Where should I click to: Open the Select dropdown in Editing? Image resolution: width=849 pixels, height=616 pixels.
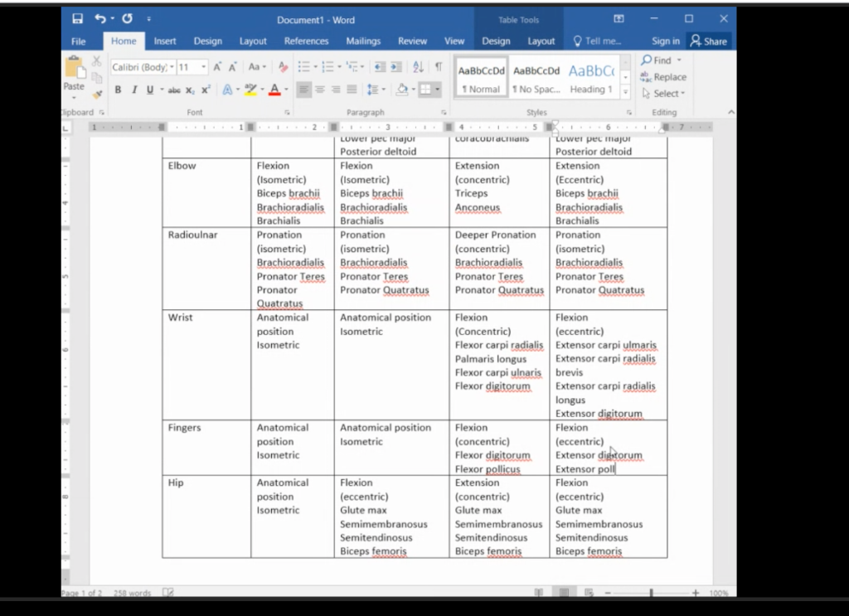664,94
